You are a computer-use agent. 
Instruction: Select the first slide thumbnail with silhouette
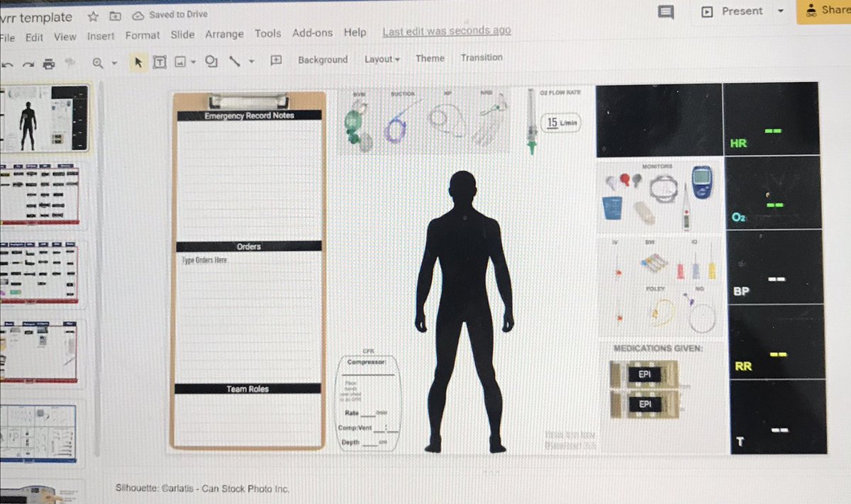pyautogui.click(x=45, y=118)
